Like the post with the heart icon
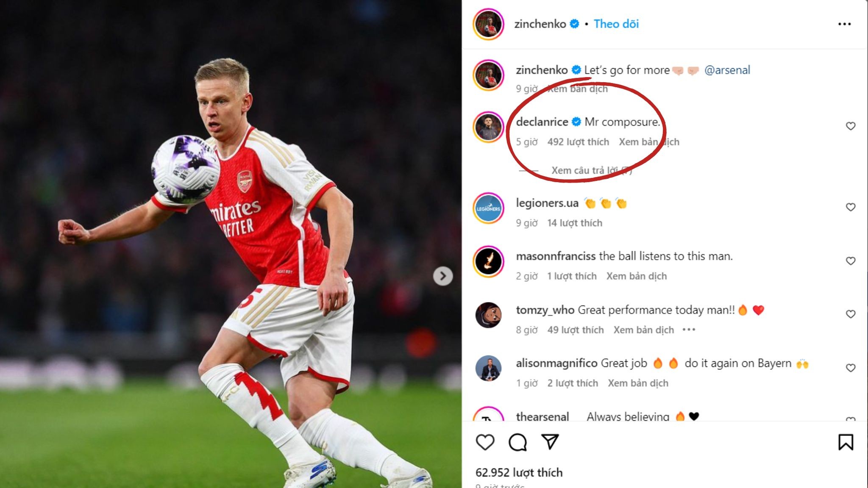This screenshot has width=868, height=488. point(485,442)
